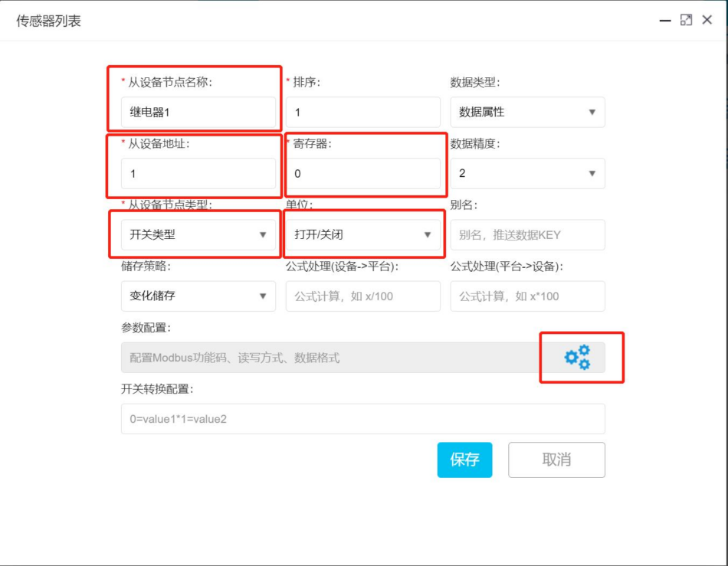Focus the 别名 input field
The image size is (728, 566).
[527, 234]
